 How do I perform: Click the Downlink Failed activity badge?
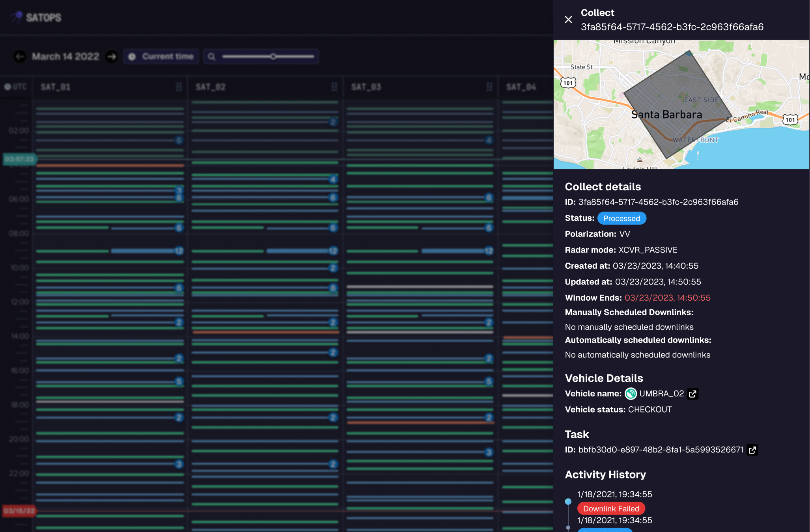point(611,509)
